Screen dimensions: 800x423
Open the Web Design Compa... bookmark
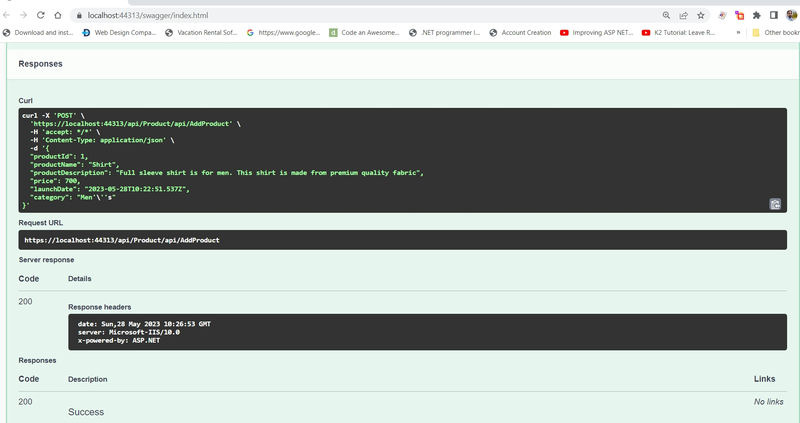pos(119,32)
